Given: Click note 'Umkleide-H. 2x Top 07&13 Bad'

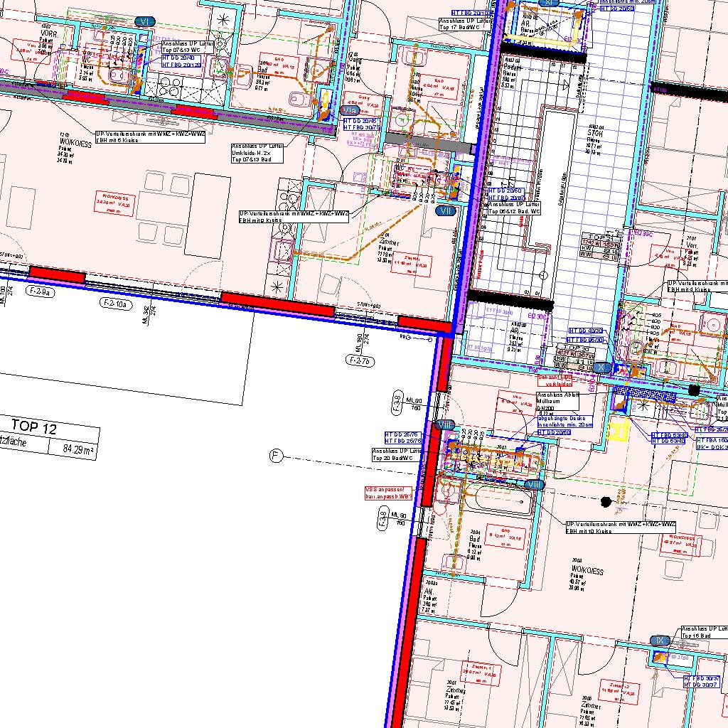Looking at the screenshot, I should tap(257, 153).
